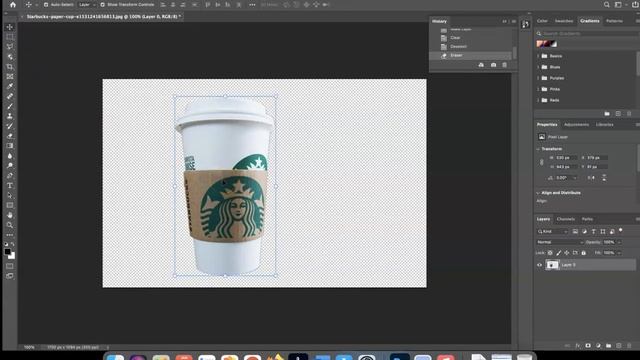Create new snapshot in History panel
This screenshot has height=360, width=640.
(493, 65)
